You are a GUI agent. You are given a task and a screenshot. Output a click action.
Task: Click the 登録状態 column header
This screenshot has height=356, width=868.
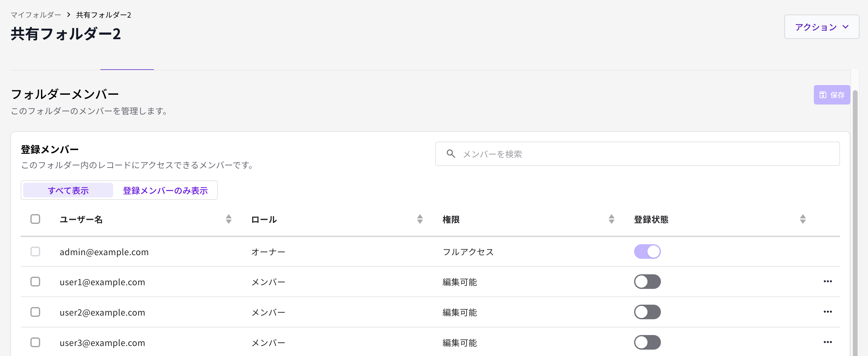coord(651,219)
